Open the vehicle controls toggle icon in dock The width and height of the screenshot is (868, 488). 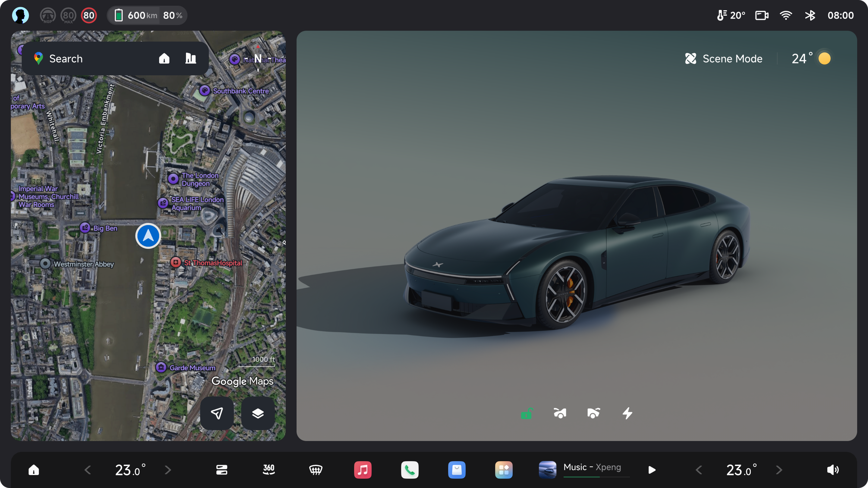[x=222, y=470]
